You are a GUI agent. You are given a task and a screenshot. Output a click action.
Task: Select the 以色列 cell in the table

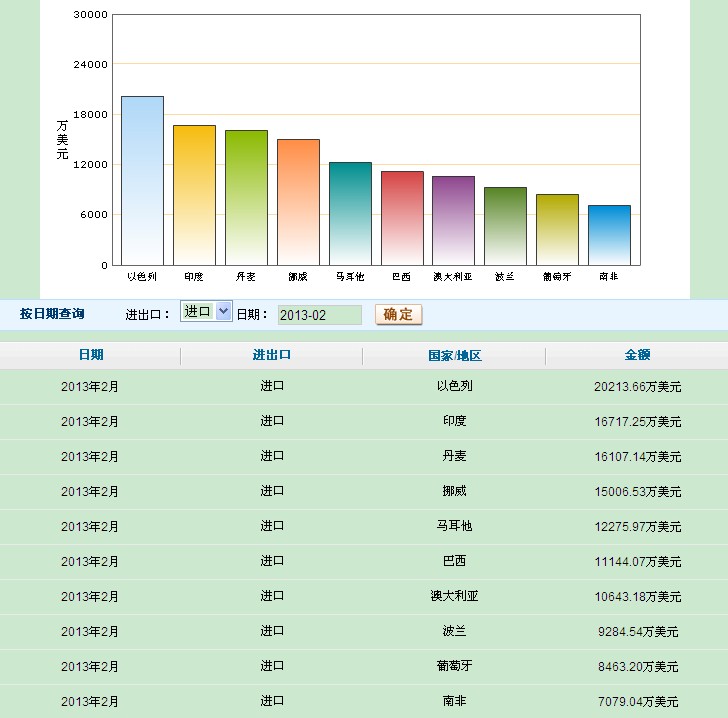[454, 386]
